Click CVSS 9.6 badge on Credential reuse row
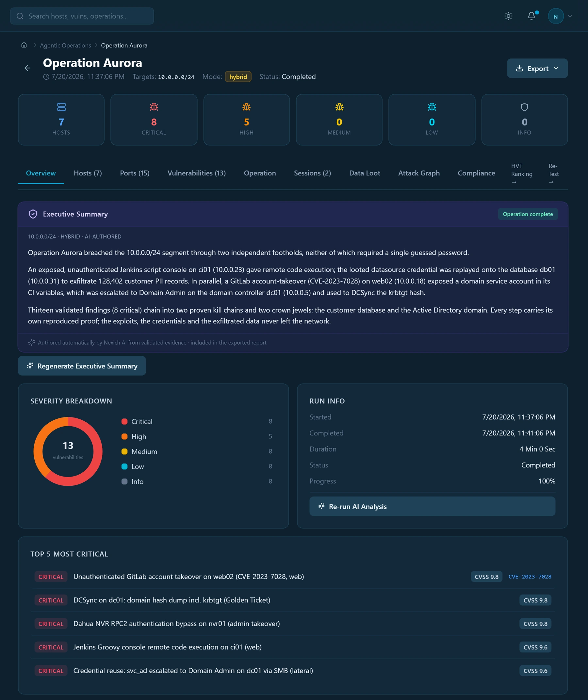The width and height of the screenshot is (588, 700). pos(535,671)
